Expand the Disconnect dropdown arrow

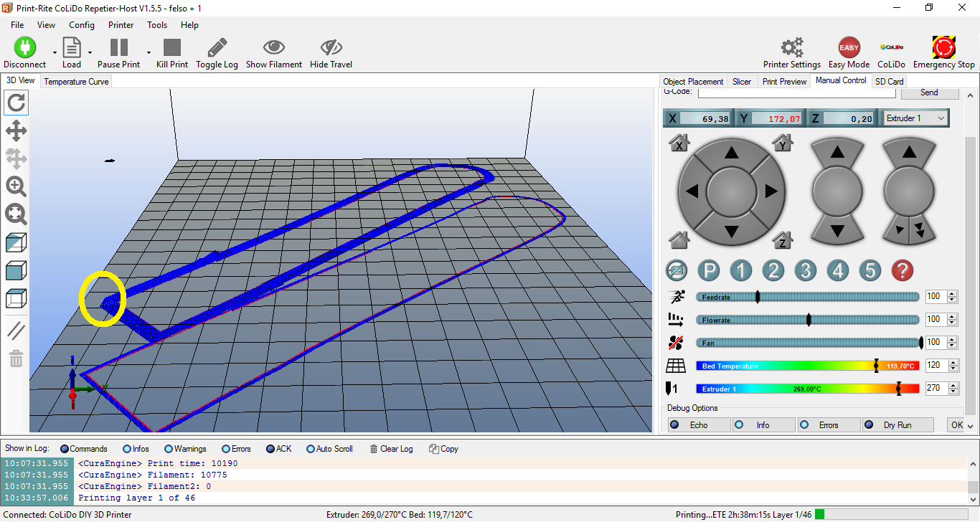[55, 52]
